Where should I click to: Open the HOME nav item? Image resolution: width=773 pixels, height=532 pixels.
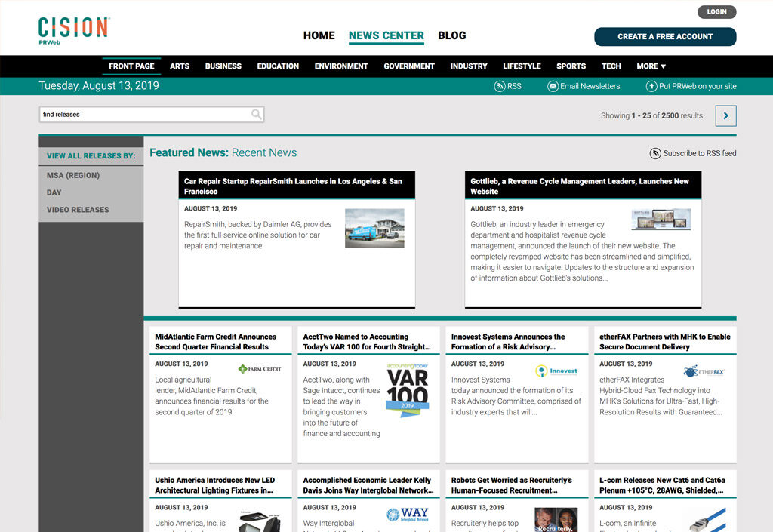tap(319, 35)
